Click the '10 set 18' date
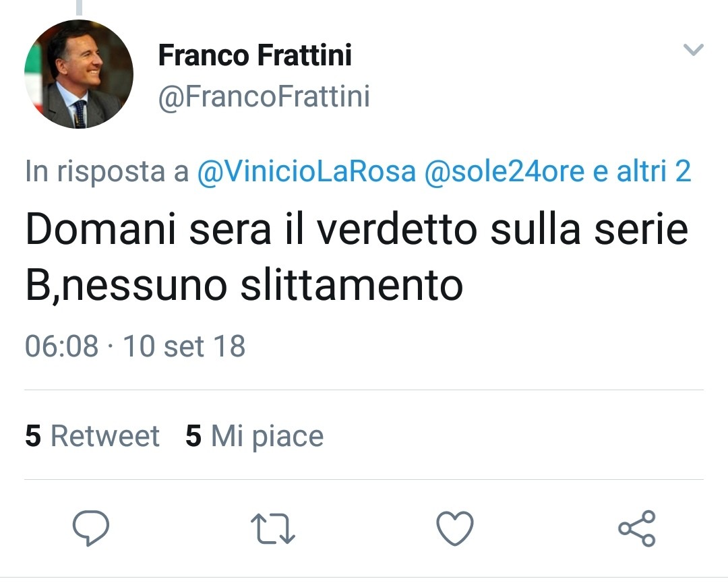Screen dimensions: 728x585 184,346
